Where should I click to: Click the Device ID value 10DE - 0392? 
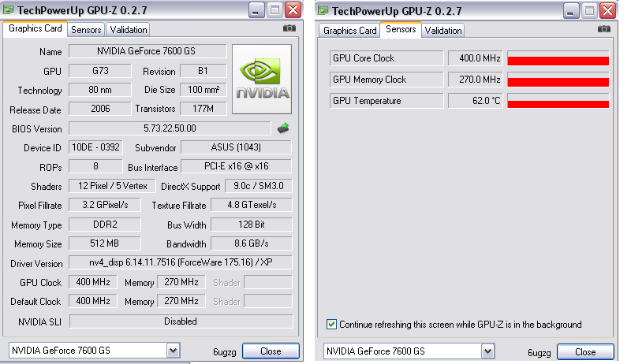[x=95, y=147]
